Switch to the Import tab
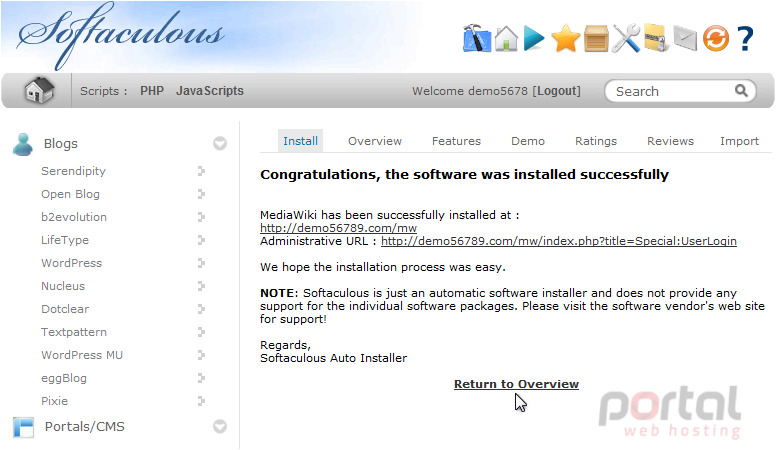This screenshot has width=776, height=450. pos(739,141)
